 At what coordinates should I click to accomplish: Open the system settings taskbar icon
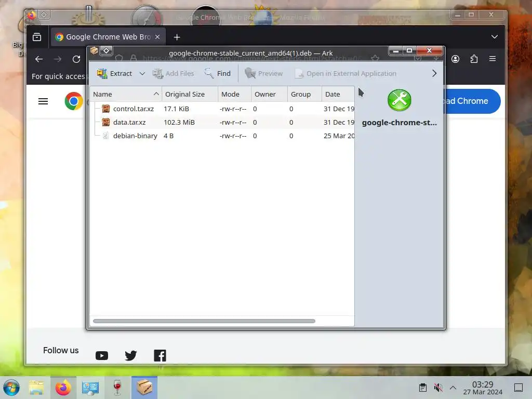click(x=90, y=388)
